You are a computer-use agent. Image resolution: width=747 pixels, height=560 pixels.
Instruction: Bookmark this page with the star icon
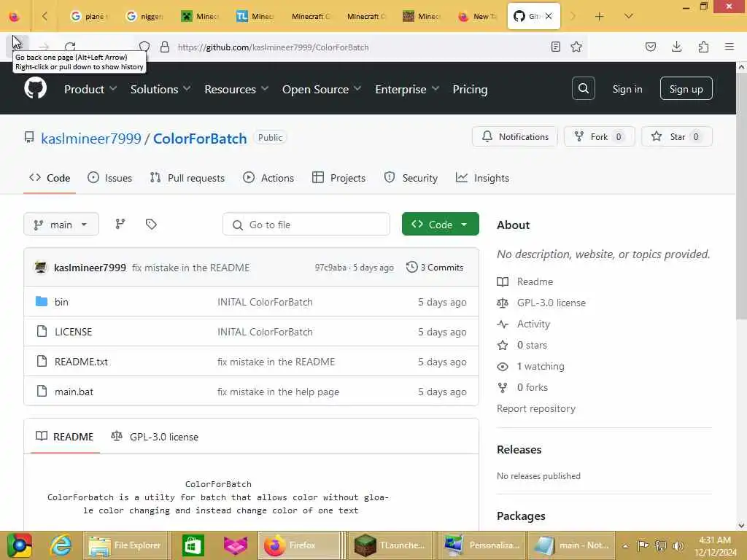point(576,47)
